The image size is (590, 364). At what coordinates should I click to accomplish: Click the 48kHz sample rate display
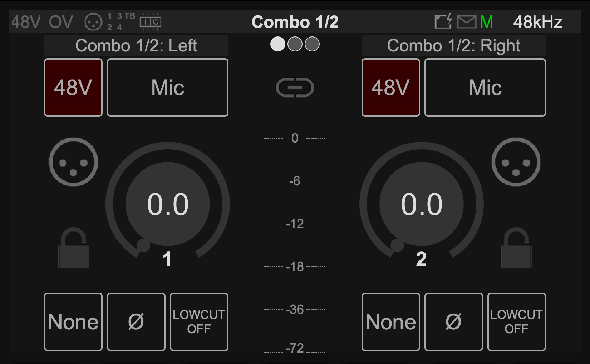pos(537,22)
